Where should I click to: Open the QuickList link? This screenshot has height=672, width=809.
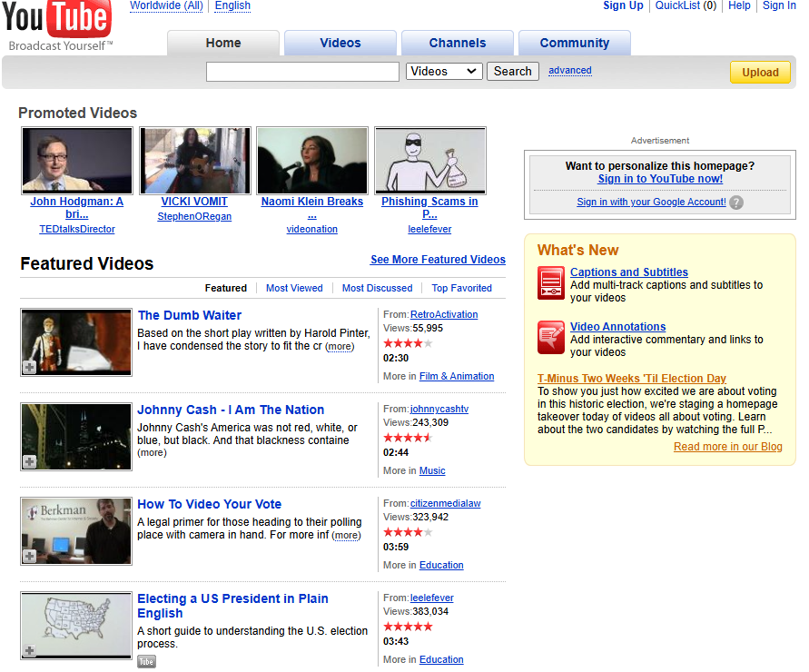point(686,5)
